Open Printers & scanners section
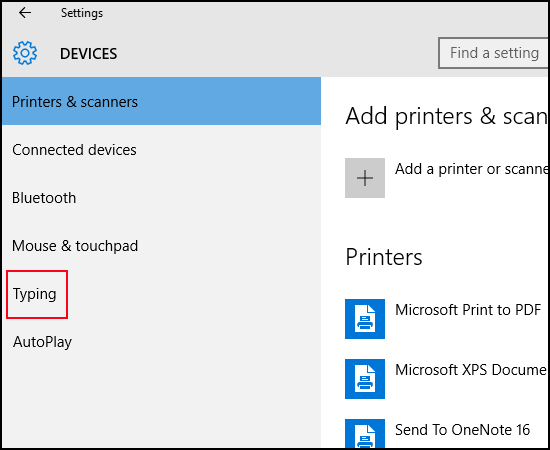The width and height of the screenshot is (550, 450). 161,101
